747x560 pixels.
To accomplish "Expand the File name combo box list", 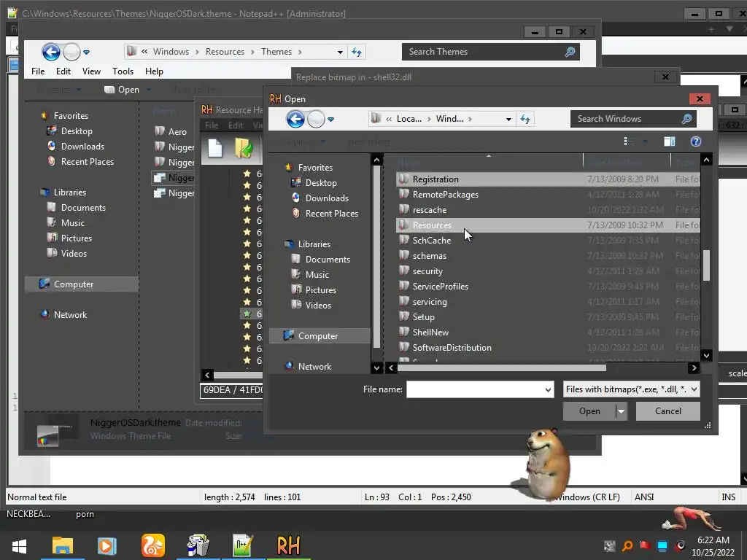I will pos(548,389).
